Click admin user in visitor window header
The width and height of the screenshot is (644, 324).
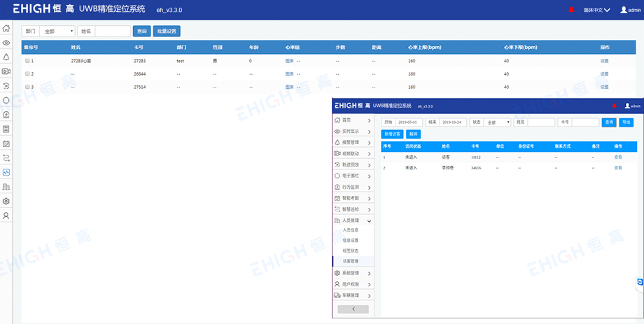pos(633,106)
